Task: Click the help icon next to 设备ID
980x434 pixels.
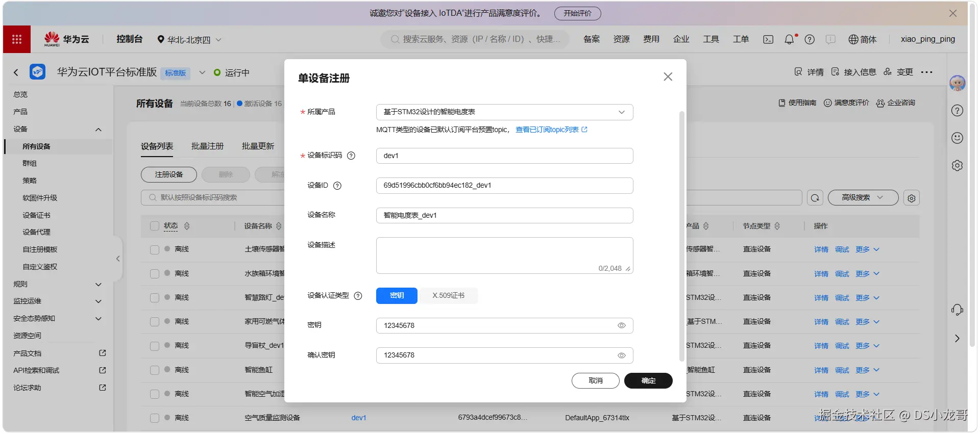Action: pos(337,186)
